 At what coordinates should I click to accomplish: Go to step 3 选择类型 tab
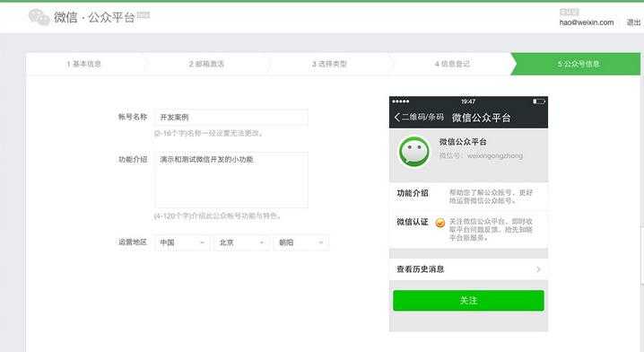click(329, 64)
